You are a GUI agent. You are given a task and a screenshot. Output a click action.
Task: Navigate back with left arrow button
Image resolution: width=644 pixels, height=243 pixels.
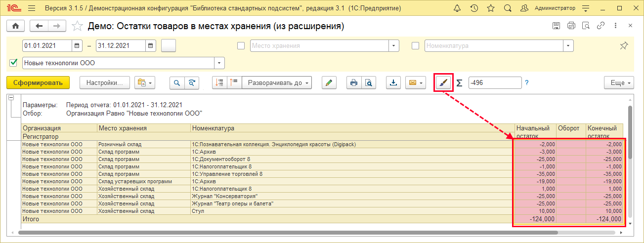[39, 26]
